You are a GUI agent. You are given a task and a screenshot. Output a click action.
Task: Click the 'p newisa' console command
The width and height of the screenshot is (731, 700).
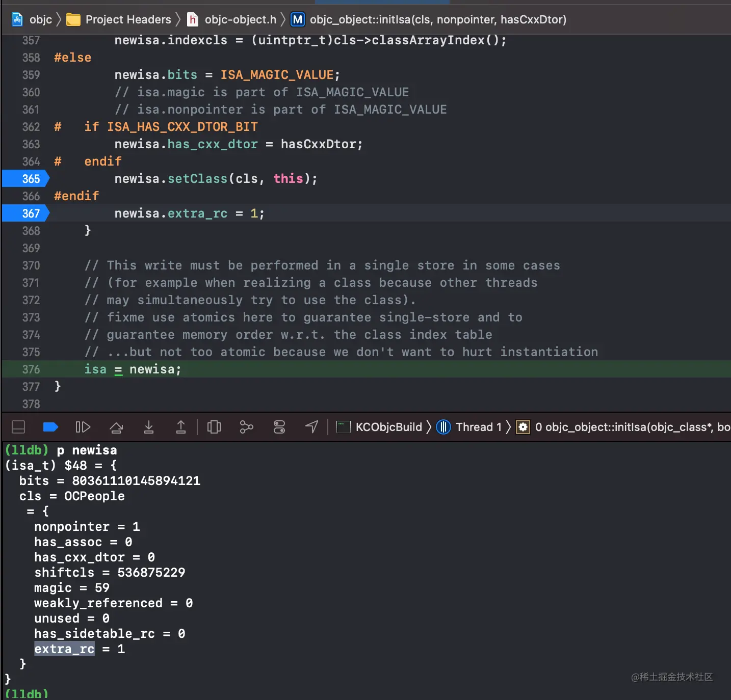coord(87,450)
